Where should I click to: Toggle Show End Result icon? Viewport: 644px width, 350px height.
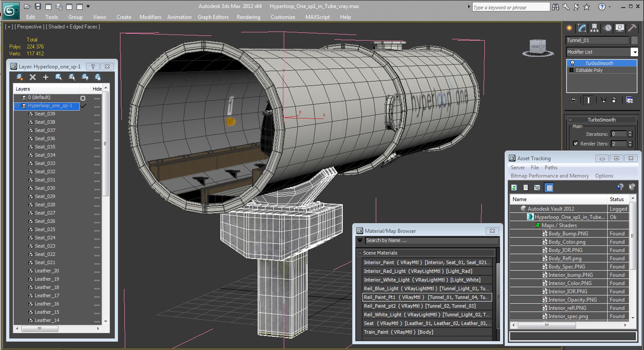(588, 100)
